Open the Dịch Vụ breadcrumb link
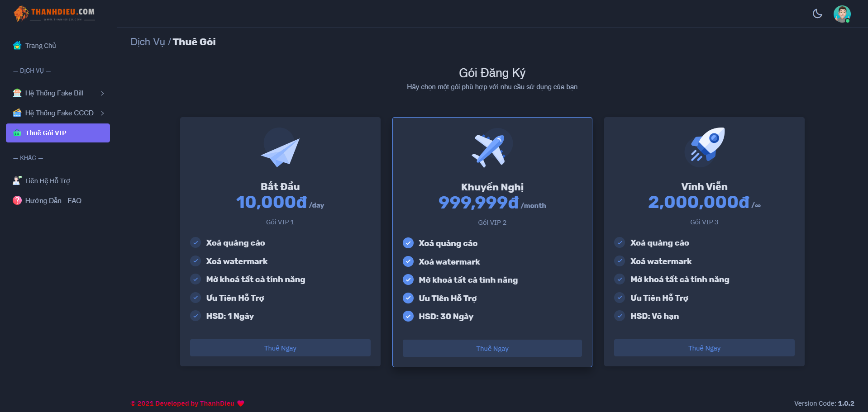 click(x=148, y=42)
